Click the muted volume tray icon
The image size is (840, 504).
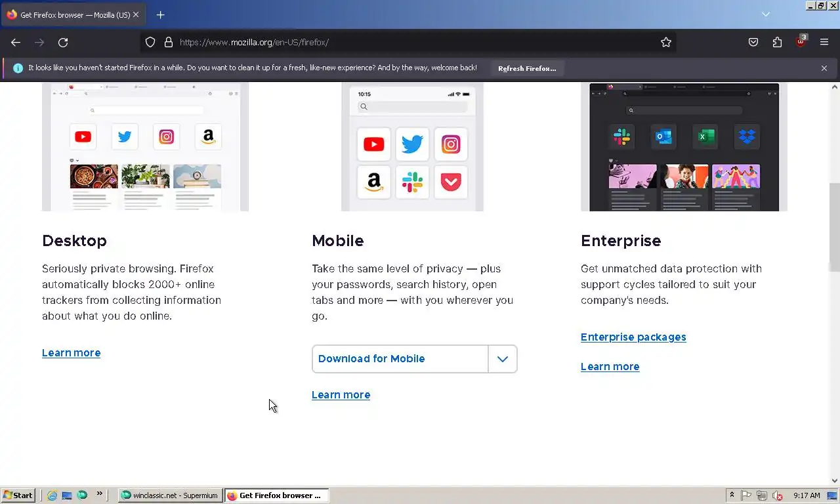point(778,495)
